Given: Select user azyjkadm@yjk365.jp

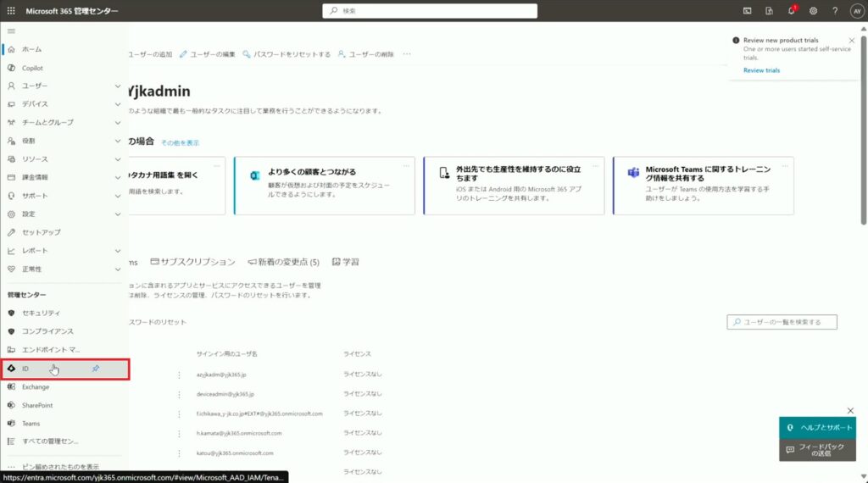Looking at the screenshot, I should (x=221, y=375).
